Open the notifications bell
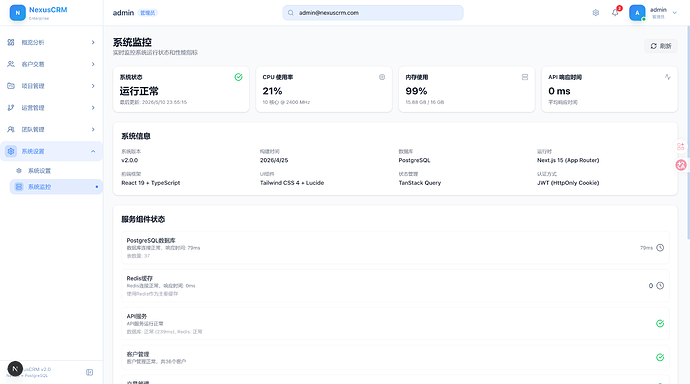This screenshot has height=384, width=690. 615,13
